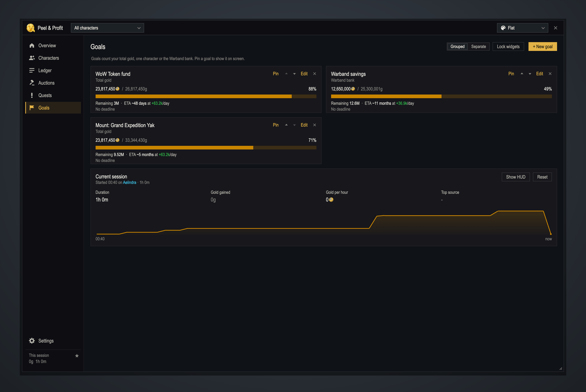Move WoW Token fund goal up
This screenshot has height=392, width=586.
[x=286, y=74]
